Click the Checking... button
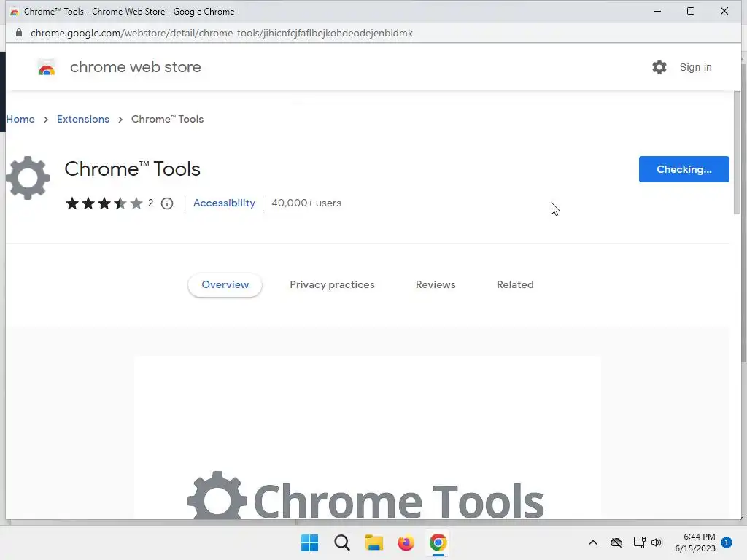 pyautogui.click(x=684, y=169)
